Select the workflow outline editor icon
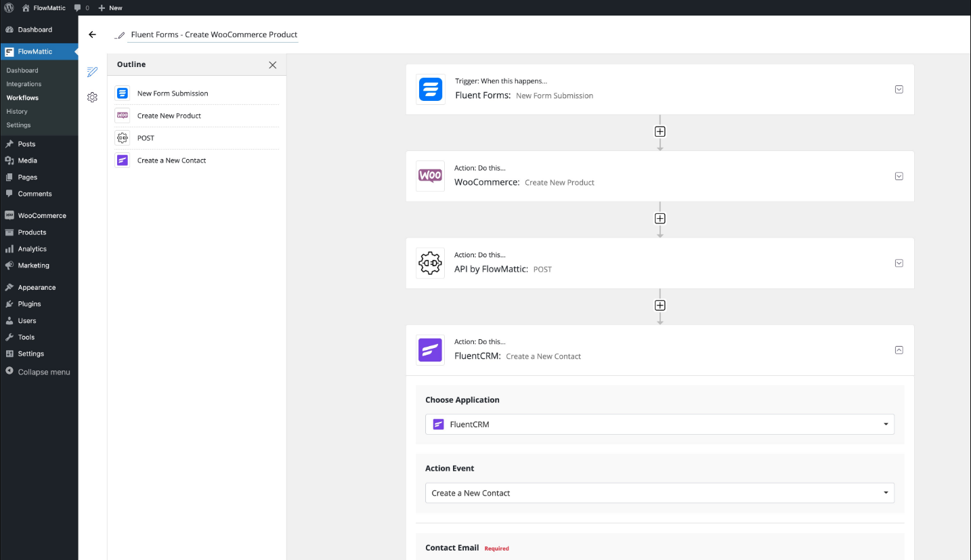971x560 pixels. click(x=93, y=72)
